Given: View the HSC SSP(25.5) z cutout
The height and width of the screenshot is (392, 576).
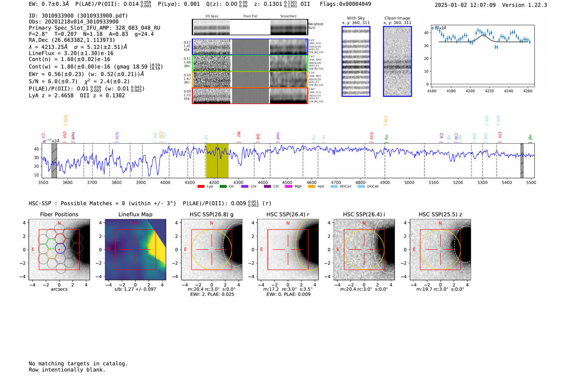Looking at the screenshot, I should pyautogui.click(x=440, y=250).
